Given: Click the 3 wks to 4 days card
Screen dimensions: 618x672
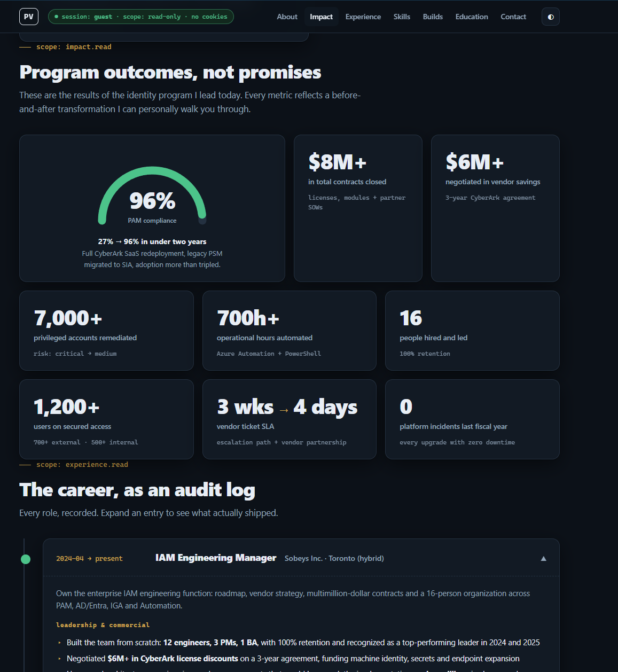Looking at the screenshot, I should tap(290, 419).
